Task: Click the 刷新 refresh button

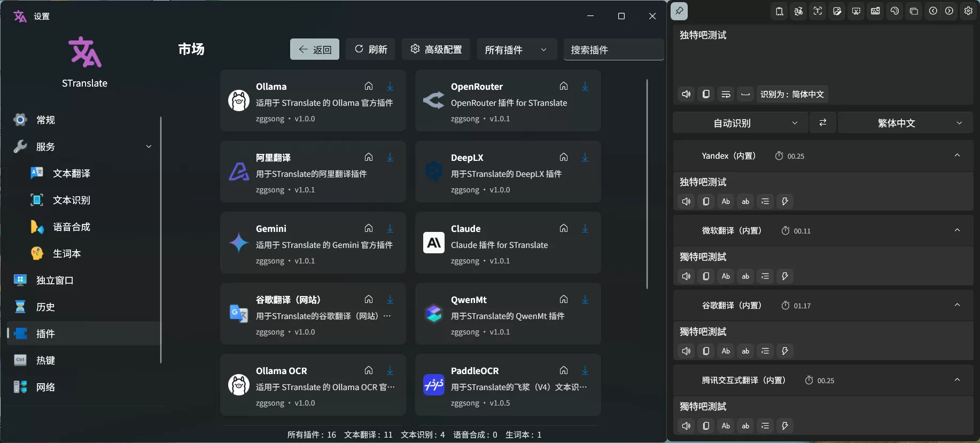Action: [370, 49]
